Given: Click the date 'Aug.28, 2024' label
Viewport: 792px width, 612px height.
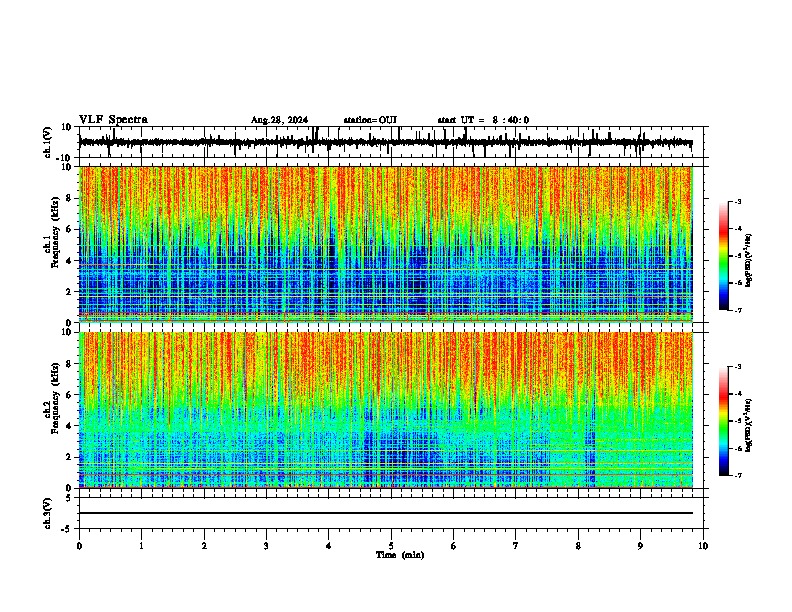Looking at the screenshot, I should coord(279,120).
